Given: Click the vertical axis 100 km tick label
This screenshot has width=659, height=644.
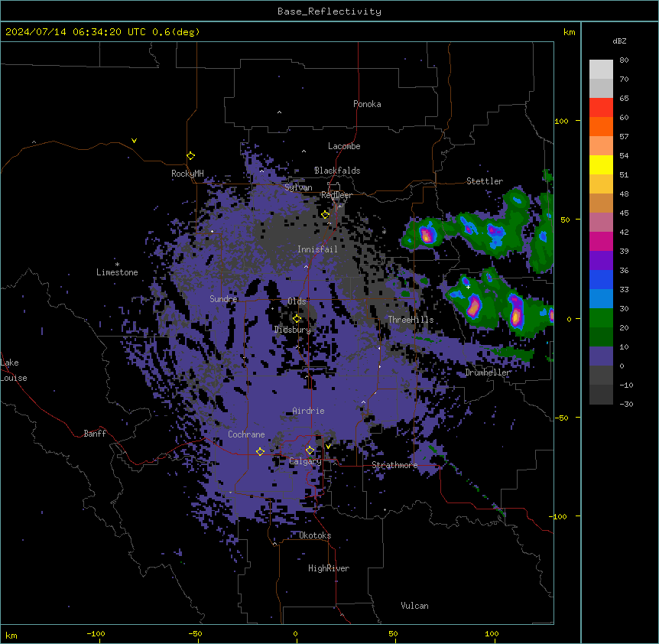Looking at the screenshot, I should click(x=561, y=121).
